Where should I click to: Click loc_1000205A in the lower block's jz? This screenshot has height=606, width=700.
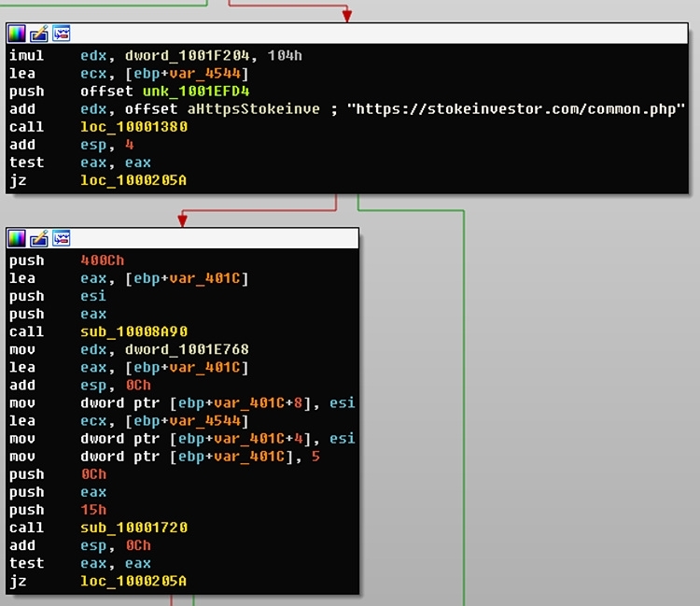point(133,582)
